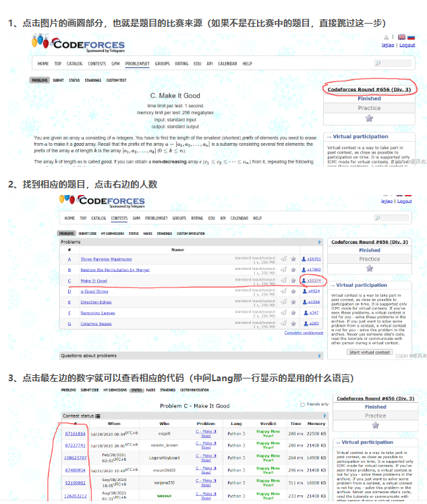Click the submit paper-plane icon for Removing Leaves
The width and height of the screenshot is (427, 504).
pyautogui.click(x=284, y=312)
